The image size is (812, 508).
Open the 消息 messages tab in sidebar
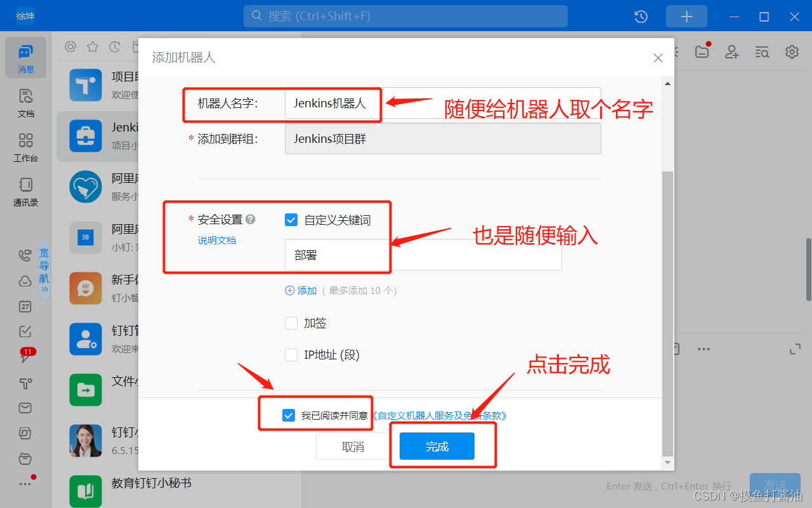(x=25, y=58)
